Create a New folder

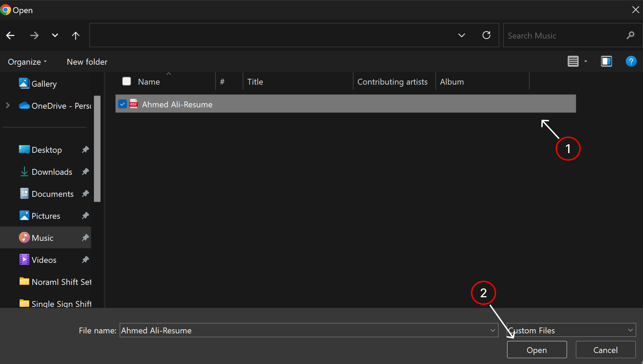(x=87, y=62)
